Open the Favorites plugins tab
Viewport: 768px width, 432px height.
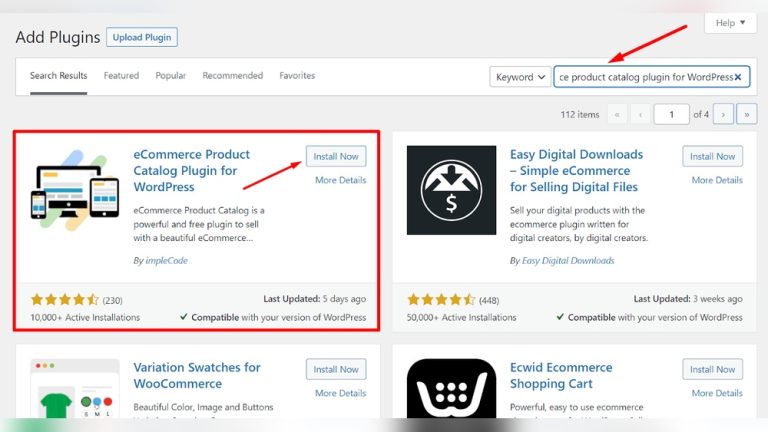pyautogui.click(x=297, y=75)
